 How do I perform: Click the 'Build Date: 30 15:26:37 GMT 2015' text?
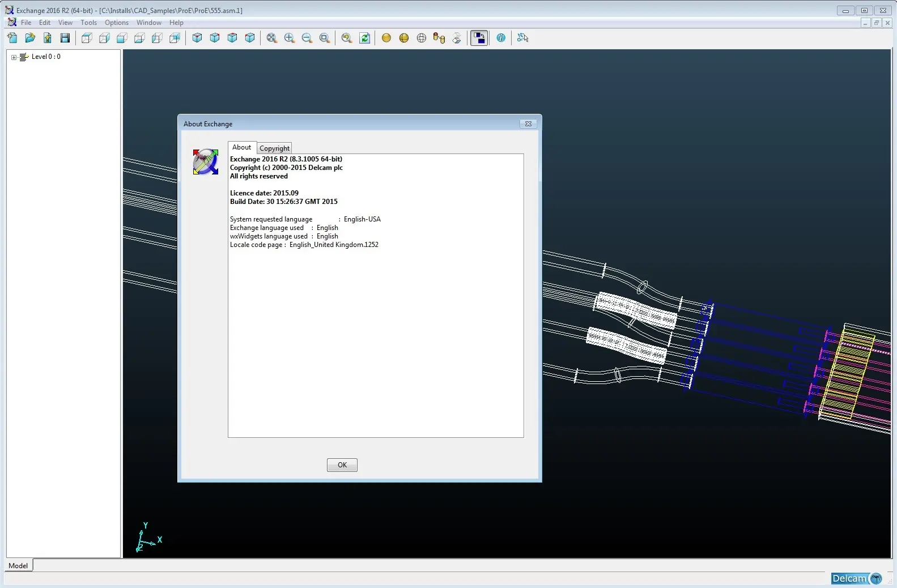pos(284,202)
